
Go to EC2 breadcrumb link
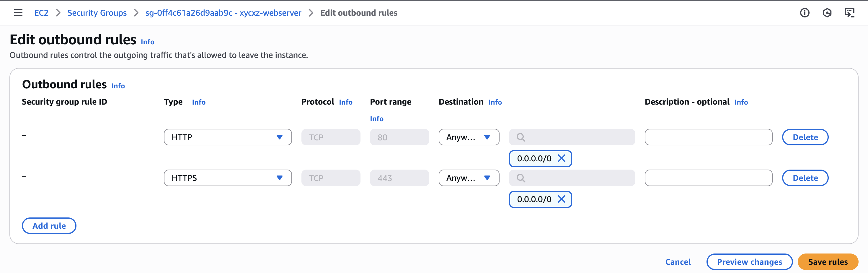pos(41,13)
